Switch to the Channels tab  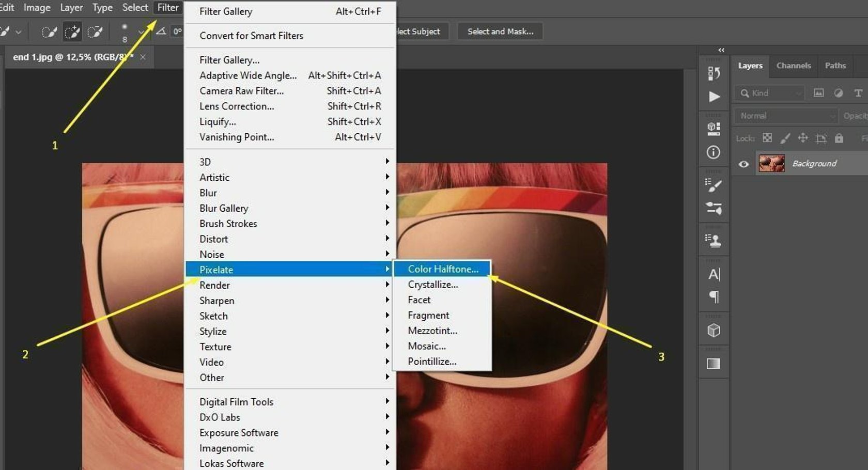click(x=794, y=66)
